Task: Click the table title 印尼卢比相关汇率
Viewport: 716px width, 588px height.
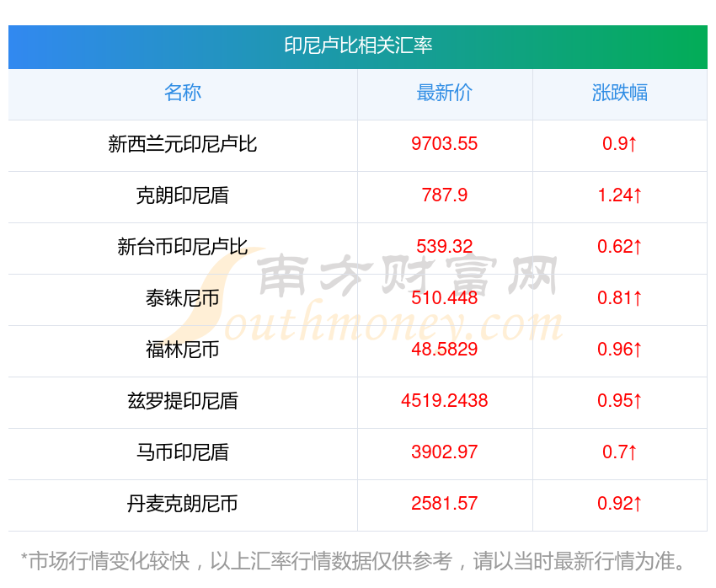Action: coord(358,45)
